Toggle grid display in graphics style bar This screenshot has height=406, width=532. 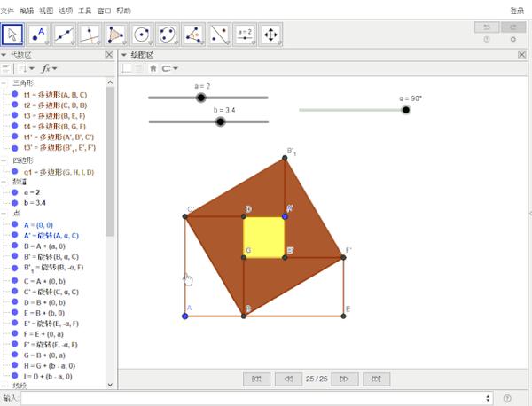click(x=139, y=68)
